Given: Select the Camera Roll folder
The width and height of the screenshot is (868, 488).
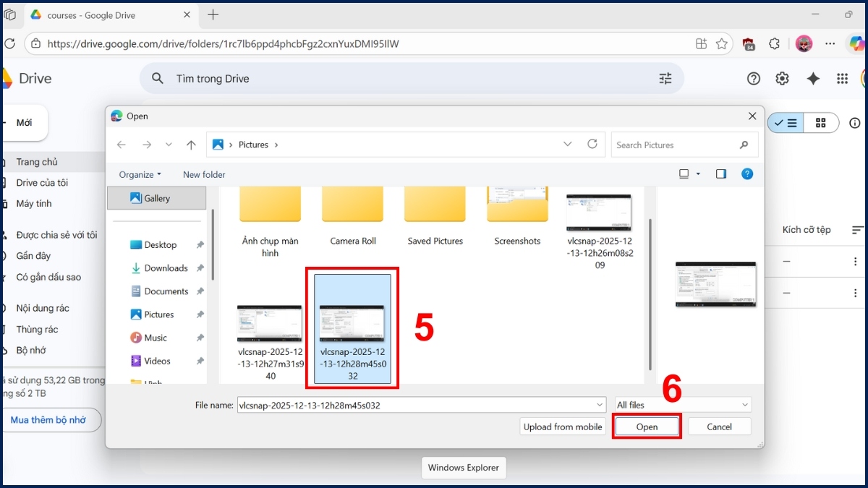Looking at the screenshot, I should 352,217.
